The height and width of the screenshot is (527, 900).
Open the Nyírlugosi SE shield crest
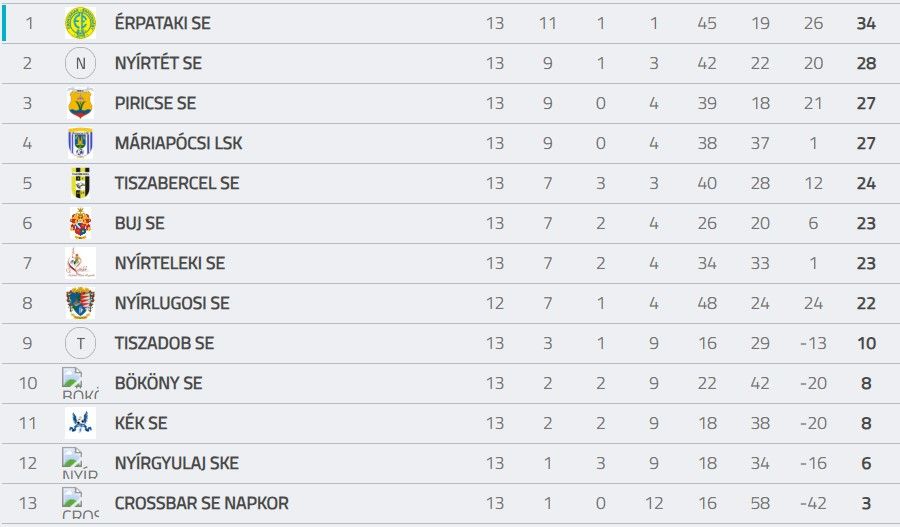[80, 303]
